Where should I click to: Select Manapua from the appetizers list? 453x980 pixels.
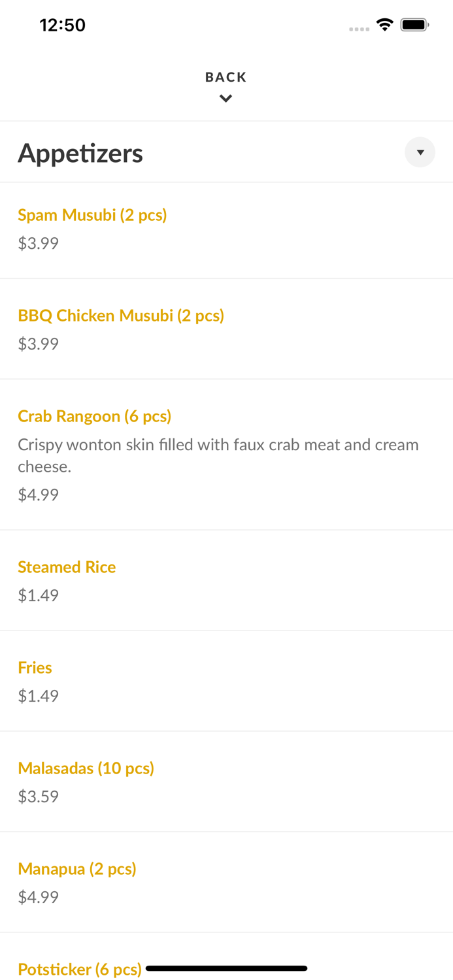coord(77,869)
